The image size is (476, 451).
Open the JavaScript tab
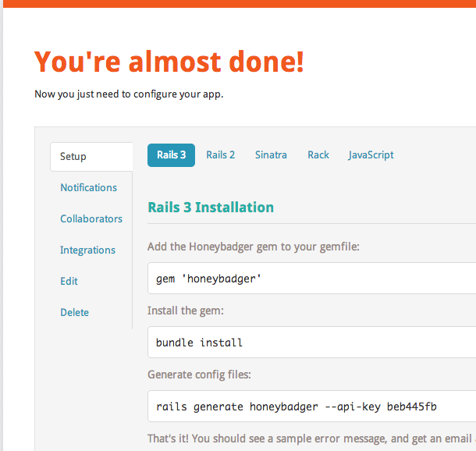[371, 154]
